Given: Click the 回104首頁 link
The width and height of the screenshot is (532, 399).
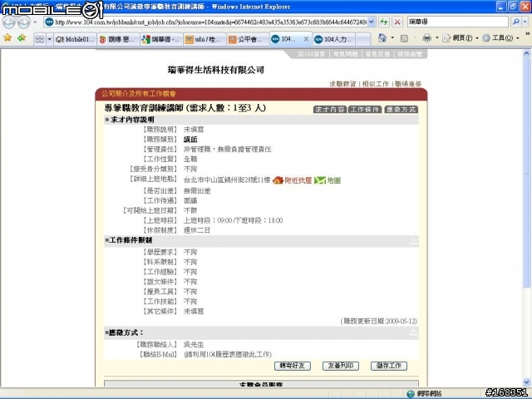Looking at the screenshot, I should (x=312, y=54).
